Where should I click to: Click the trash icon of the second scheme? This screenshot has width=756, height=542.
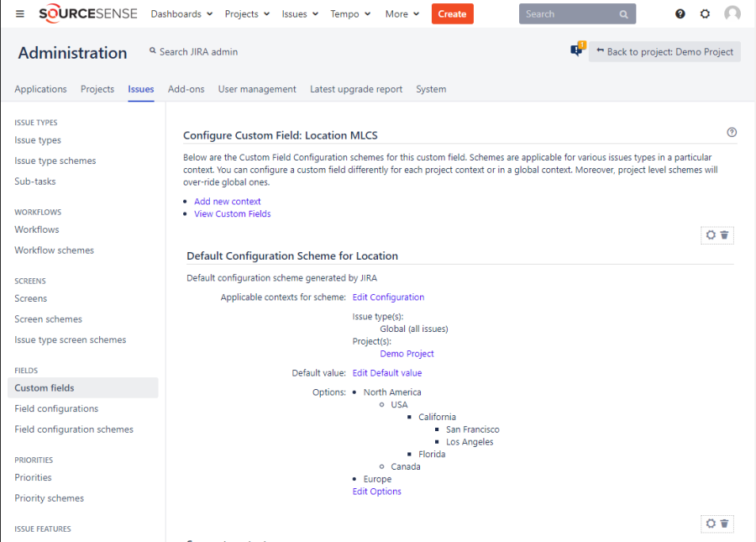(724, 524)
